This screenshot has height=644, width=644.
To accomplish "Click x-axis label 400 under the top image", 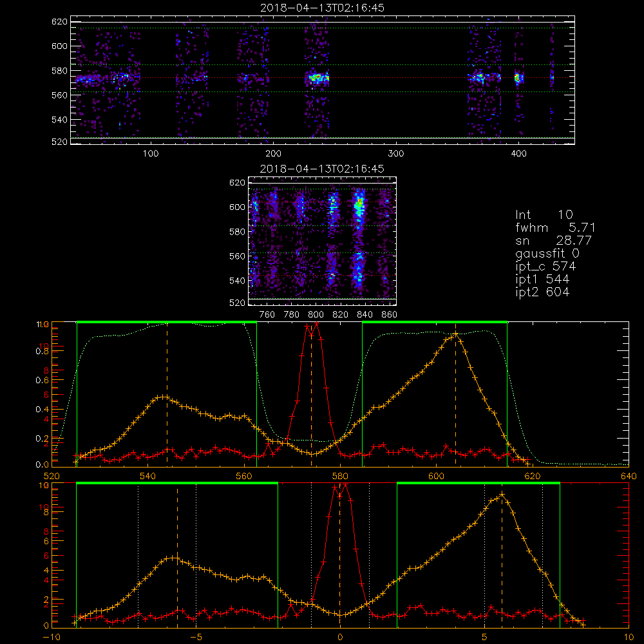I will 518,154.
